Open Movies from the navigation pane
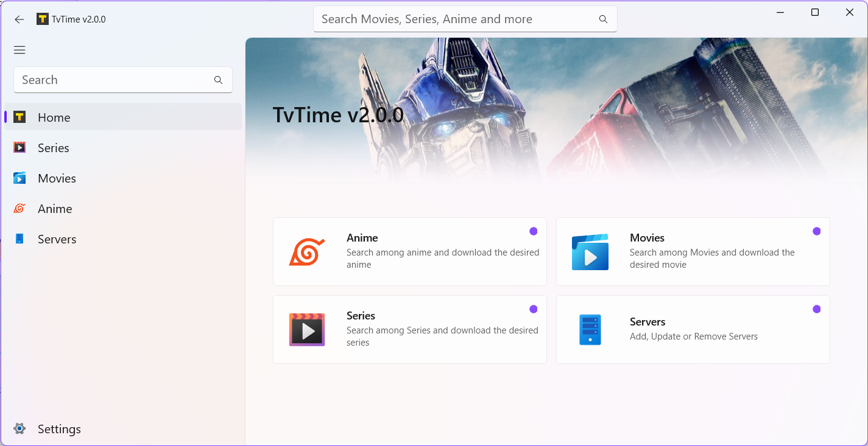This screenshot has height=446, width=868. [123, 178]
